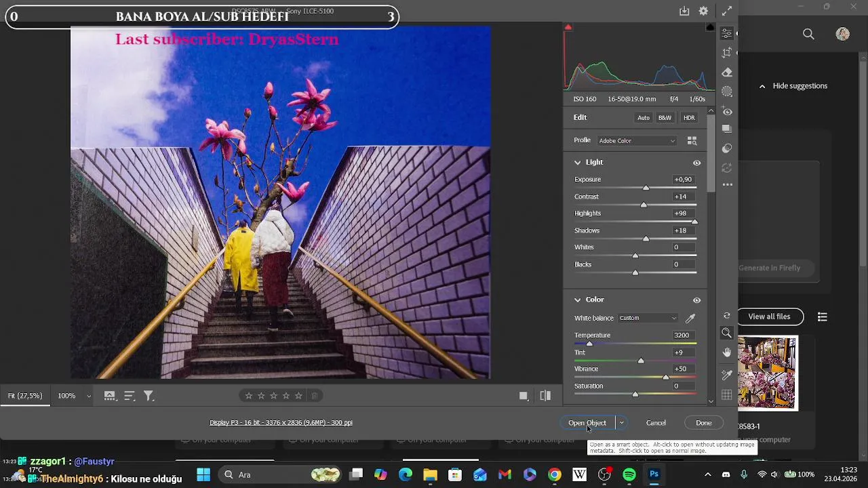This screenshot has height=488, width=868.
Task: Open the Profile dropdown showing Adobe Color
Action: click(x=637, y=141)
